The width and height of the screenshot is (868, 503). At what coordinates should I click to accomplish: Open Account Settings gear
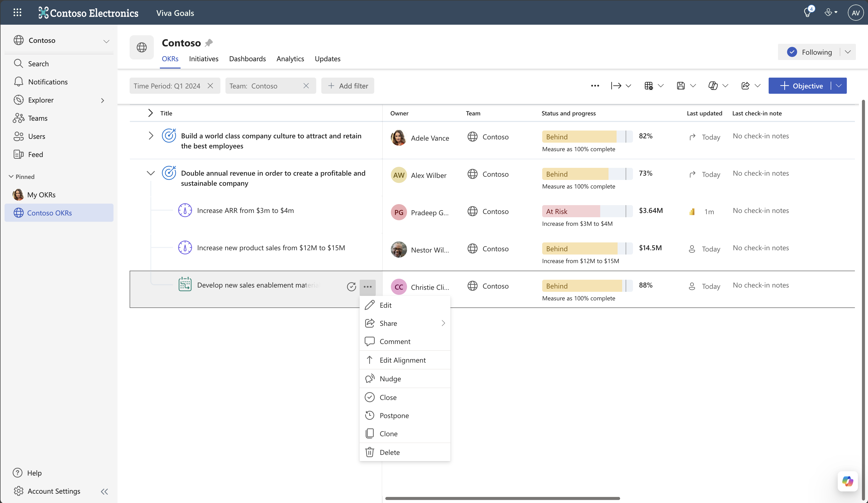pos(19,491)
